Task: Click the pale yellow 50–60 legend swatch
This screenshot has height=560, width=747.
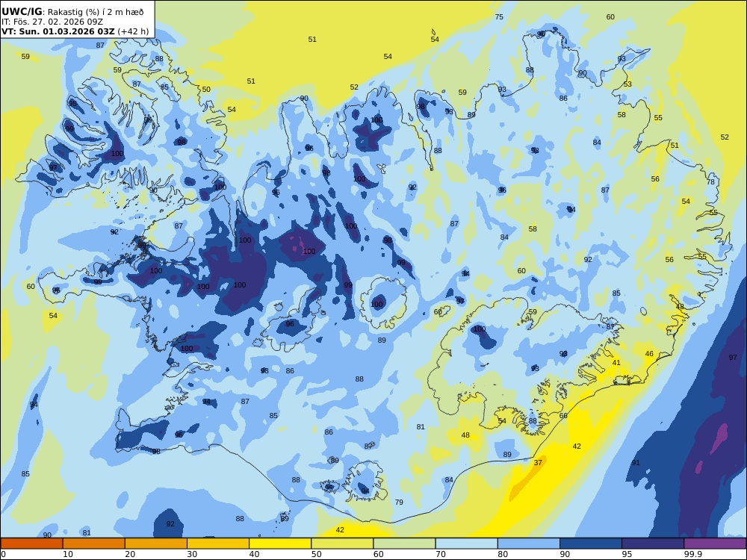Action: click(x=342, y=544)
